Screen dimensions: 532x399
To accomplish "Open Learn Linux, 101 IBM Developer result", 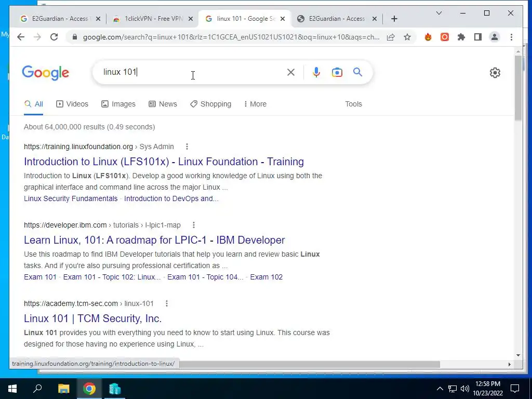I will click(154, 240).
